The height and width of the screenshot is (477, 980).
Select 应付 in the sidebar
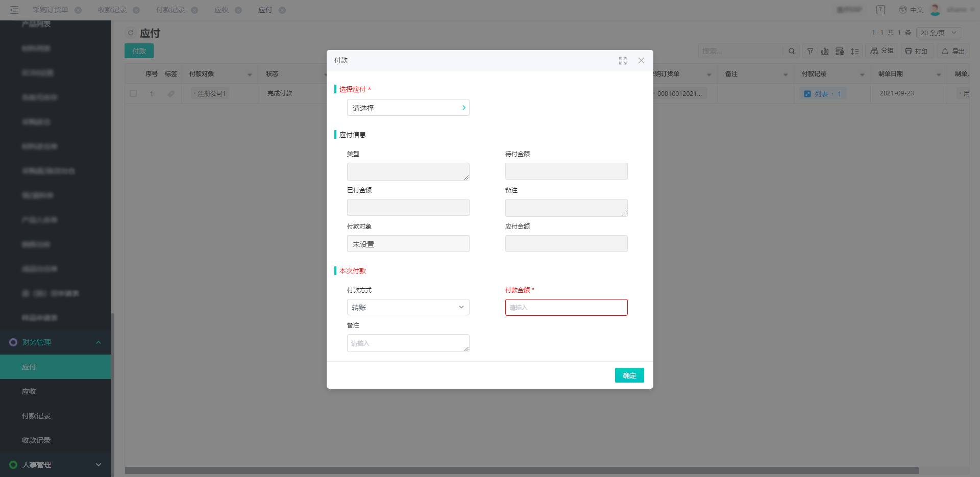tap(55, 367)
